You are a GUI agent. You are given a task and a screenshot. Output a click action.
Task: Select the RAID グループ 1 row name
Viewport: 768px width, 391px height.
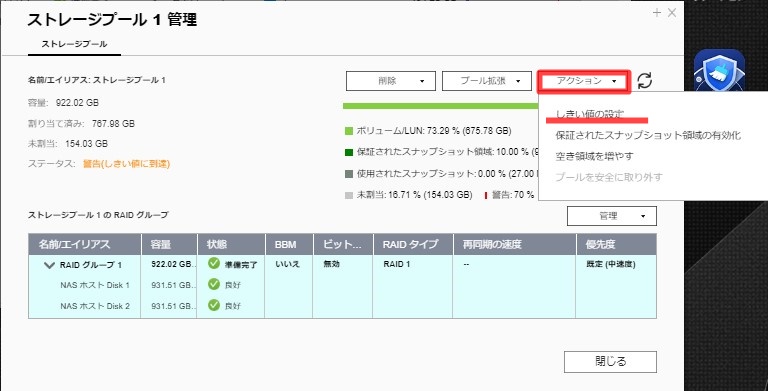[x=91, y=265]
